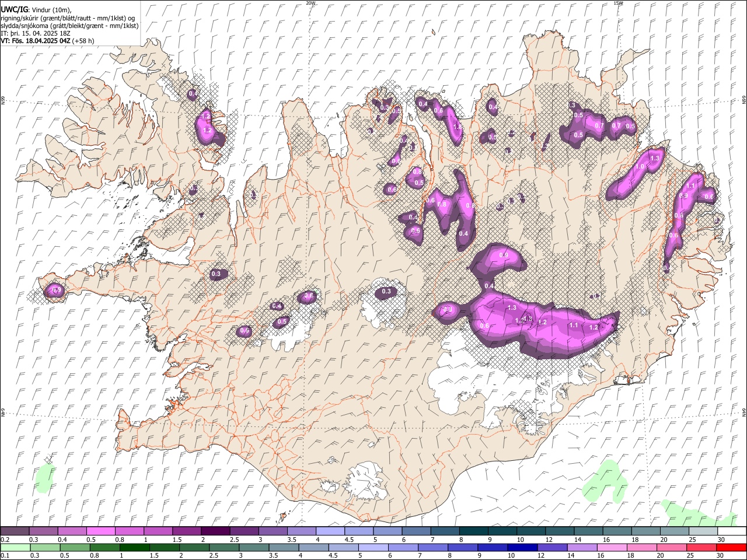Click the dark mauve 0.2 swatch in upper scale

(x=15, y=531)
